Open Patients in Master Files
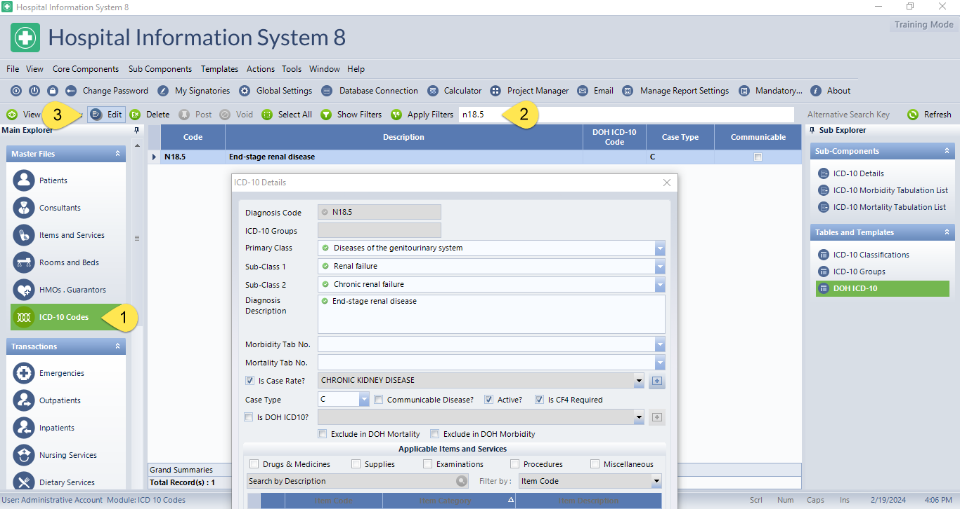Screen dimensions: 962x509 tap(53, 180)
